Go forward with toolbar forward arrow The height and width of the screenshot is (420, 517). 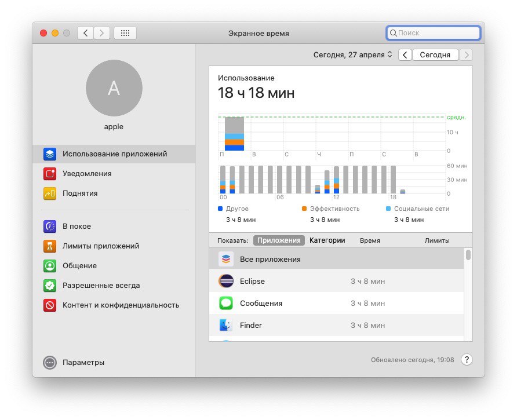point(101,33)
